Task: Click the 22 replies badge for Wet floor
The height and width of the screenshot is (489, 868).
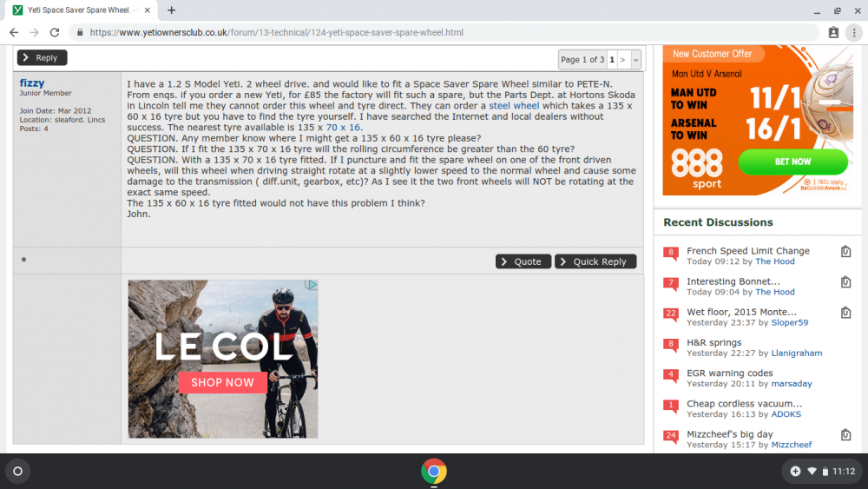Action: tap(671, 314)
